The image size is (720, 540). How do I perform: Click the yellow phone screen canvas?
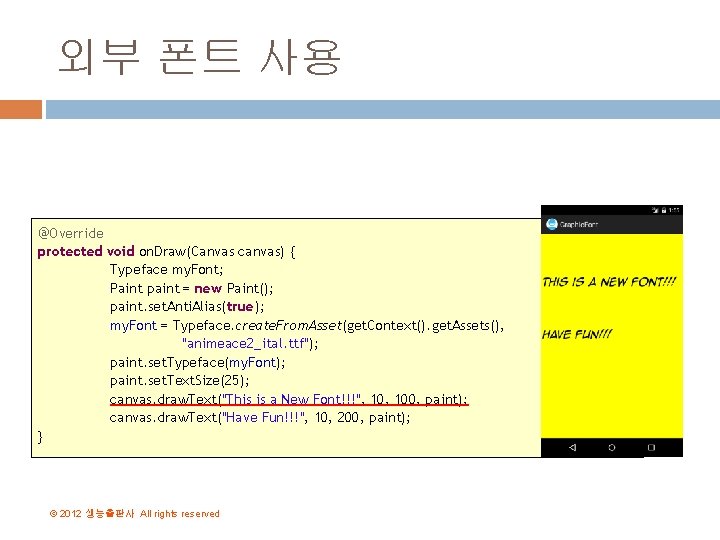point(612,336)
